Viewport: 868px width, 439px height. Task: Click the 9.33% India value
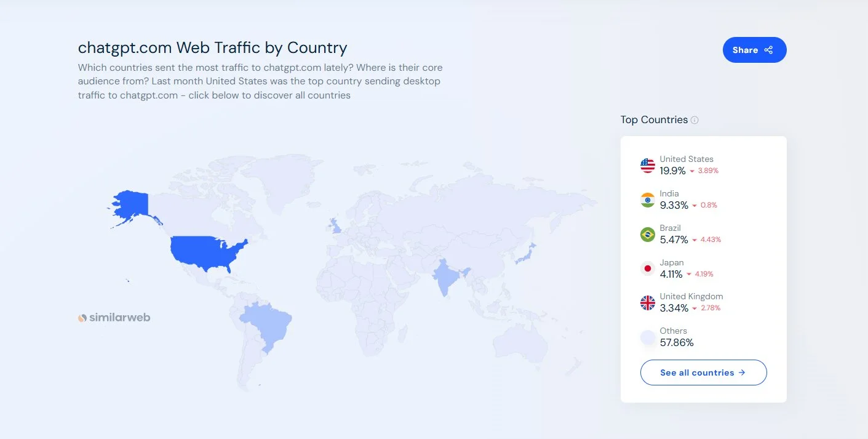674,205
